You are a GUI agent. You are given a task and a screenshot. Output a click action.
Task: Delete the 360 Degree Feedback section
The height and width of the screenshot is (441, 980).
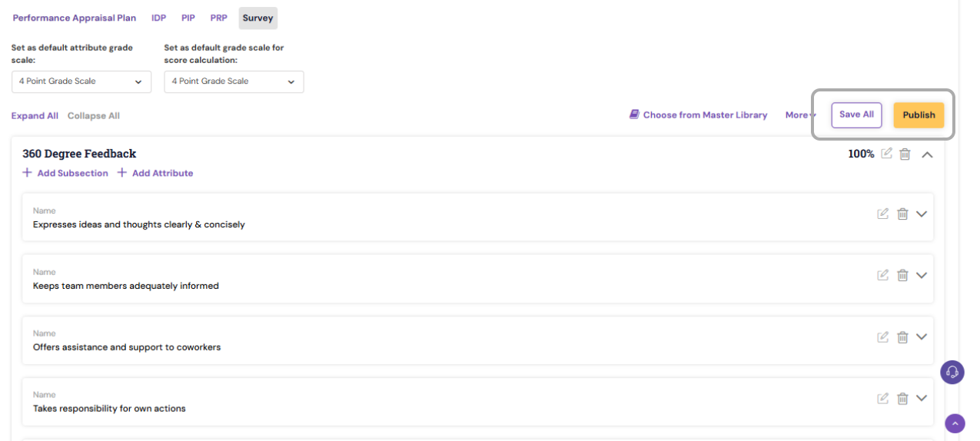pos(905,154)
